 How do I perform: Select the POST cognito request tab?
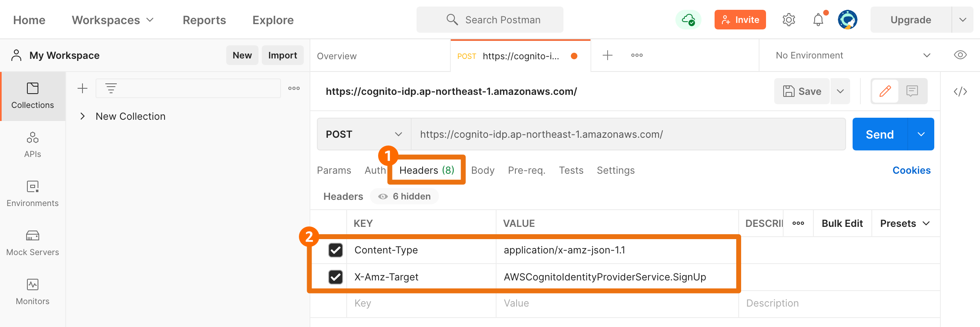[520, 56]
